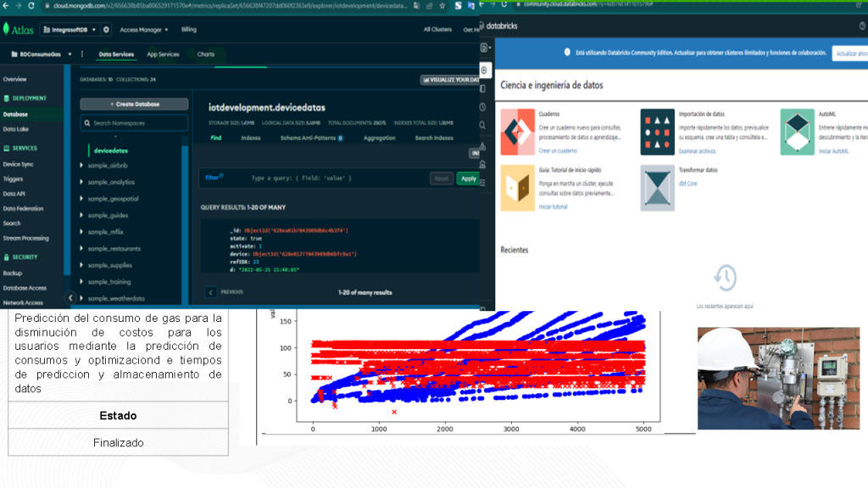868x488 pixels.
Task: Click the Create Database button
Action: pos(134,104)
